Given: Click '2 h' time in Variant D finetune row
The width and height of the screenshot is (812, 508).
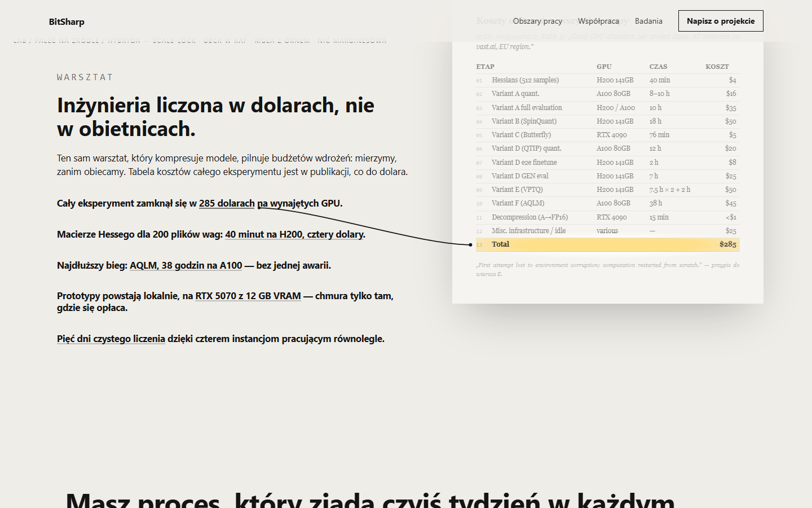Looking at the screenshot, I should pos(654,163).
